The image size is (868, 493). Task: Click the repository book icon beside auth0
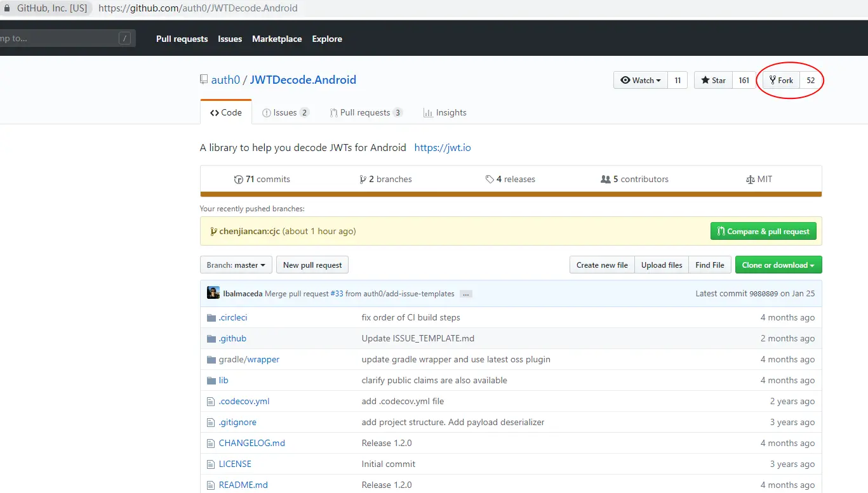(204, 80)
